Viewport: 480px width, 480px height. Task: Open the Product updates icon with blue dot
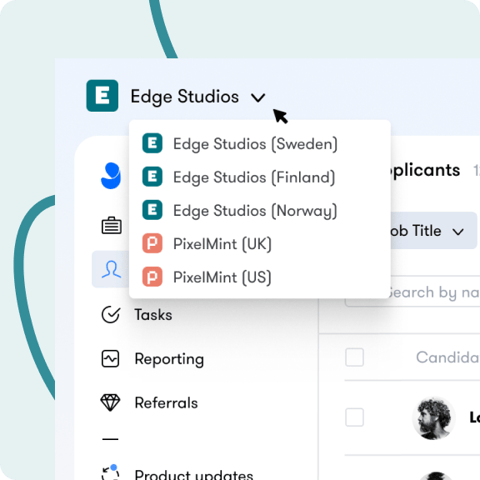(x=110, y=473)
